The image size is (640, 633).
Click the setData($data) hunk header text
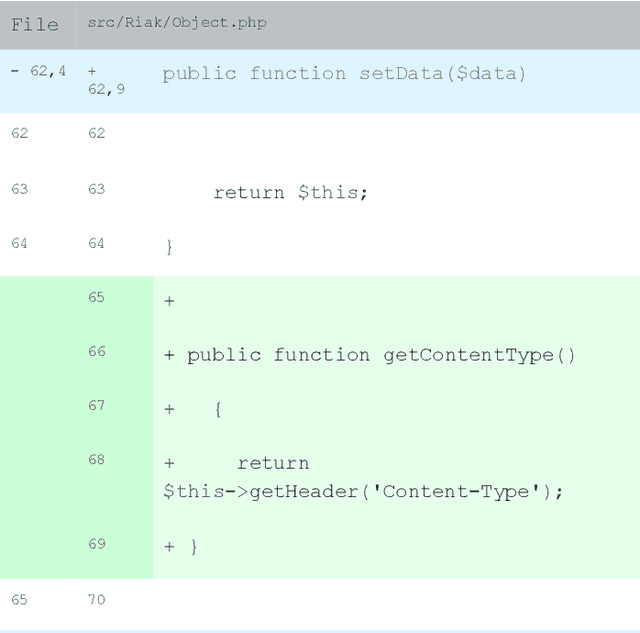344,73
